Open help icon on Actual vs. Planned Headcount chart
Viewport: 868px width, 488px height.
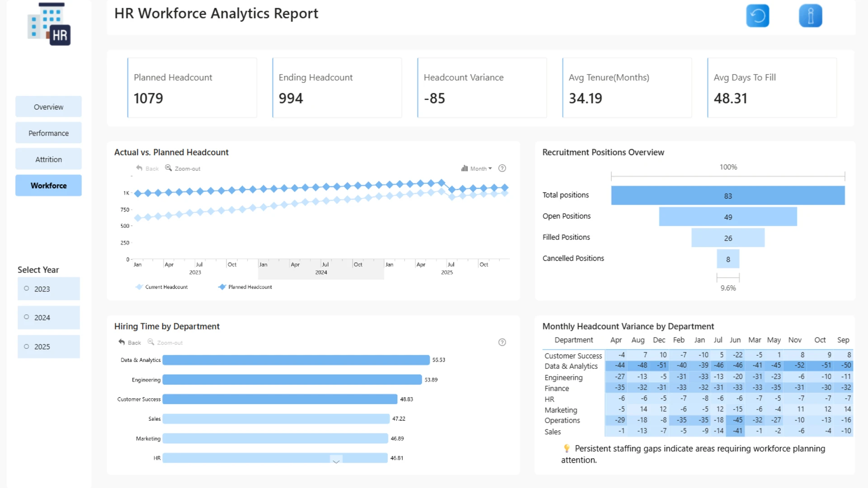click(x=502, y=168)
